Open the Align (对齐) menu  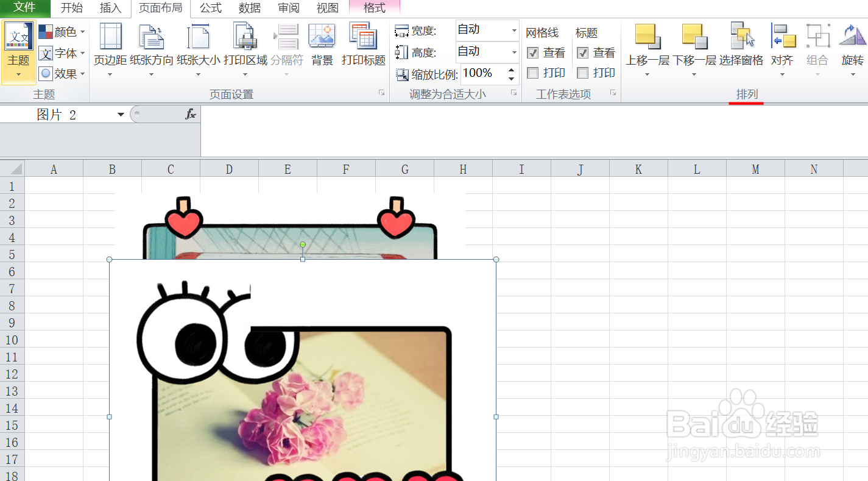point(783,51)
